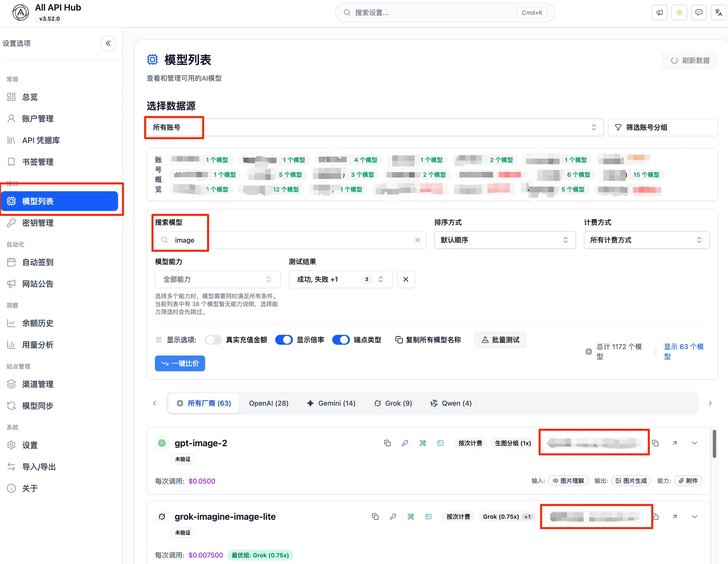Open the 测试结果 成功, 失败 +1 dropdown
Screen dimensions: 728x564
coord(340,279)
